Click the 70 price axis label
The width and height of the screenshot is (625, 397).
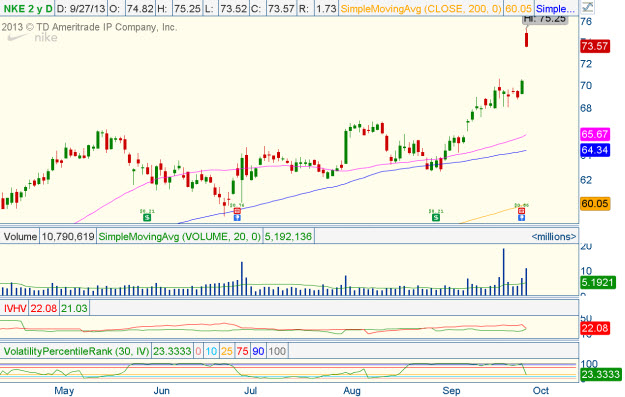[586, 85]
